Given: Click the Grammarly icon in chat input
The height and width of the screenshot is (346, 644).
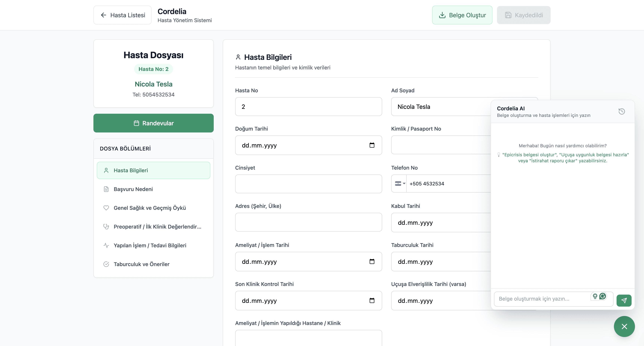Looking at the screenshot, I should point(603,296).
